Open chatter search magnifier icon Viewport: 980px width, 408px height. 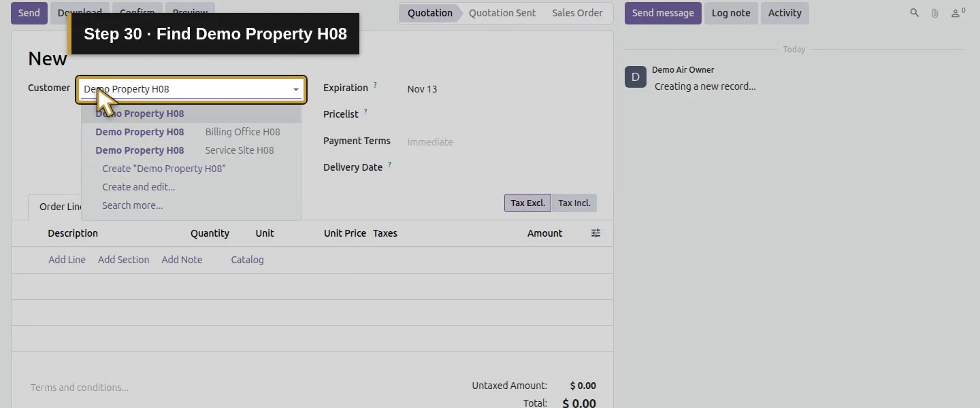(x=915, y=13)
